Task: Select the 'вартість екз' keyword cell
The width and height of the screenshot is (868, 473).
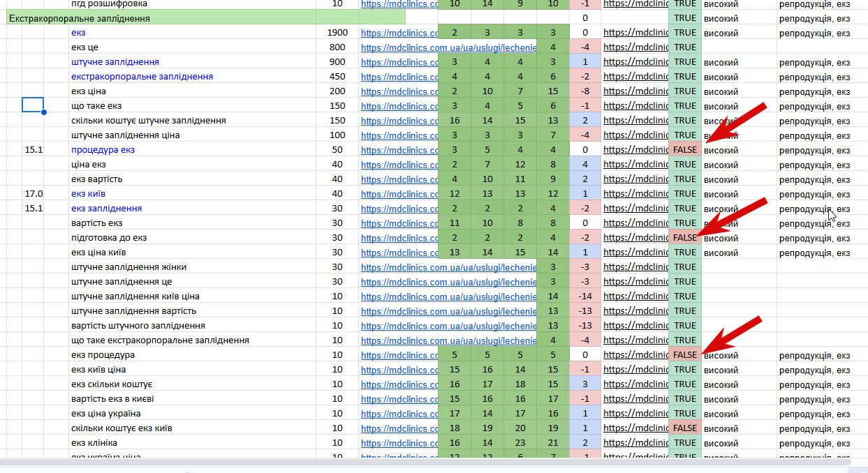Action: tap(193, 223)
